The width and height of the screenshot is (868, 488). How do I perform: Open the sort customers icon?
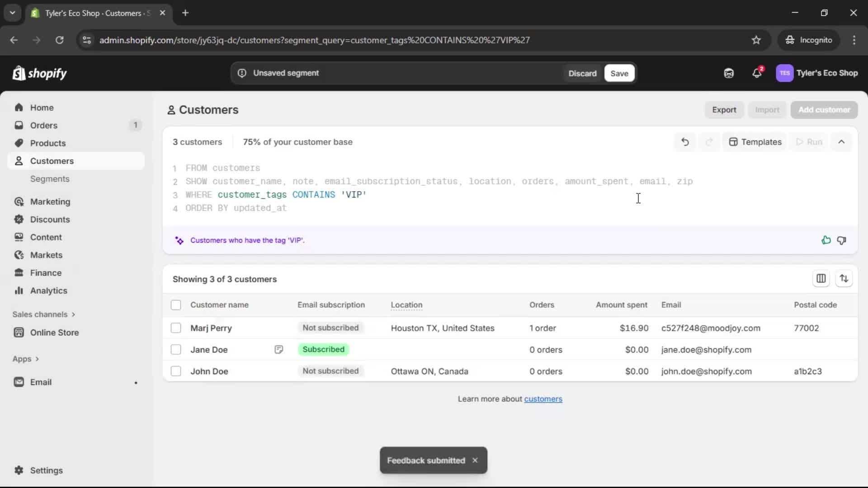pos(844,279)
